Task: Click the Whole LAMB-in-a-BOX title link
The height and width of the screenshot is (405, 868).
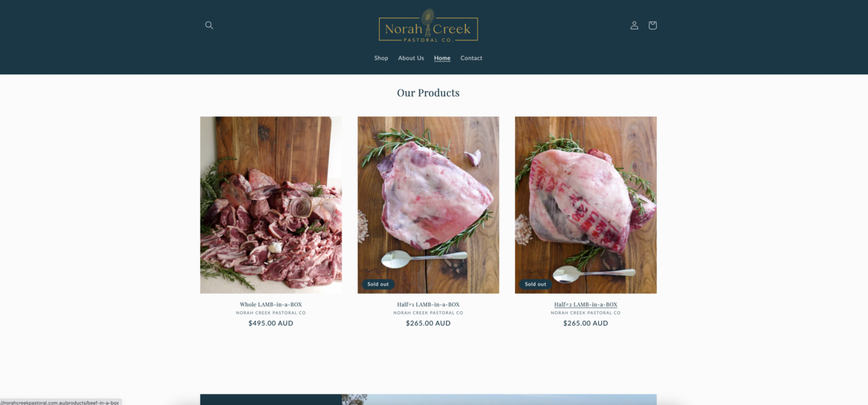Action: point(271,304)
